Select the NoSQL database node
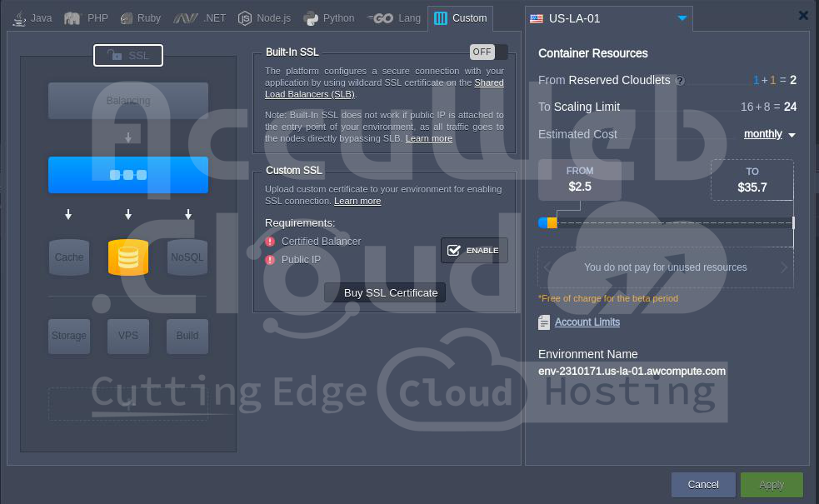819x504 pixels. 187,257
